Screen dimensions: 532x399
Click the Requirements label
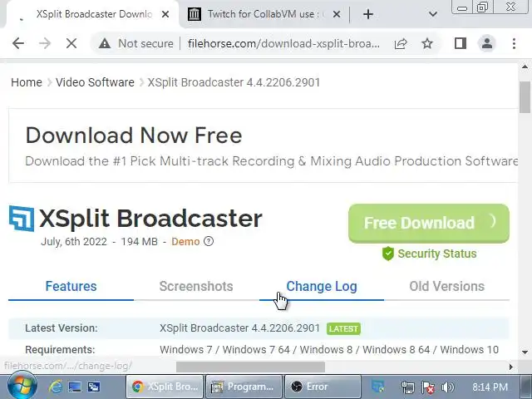[60, 349]
